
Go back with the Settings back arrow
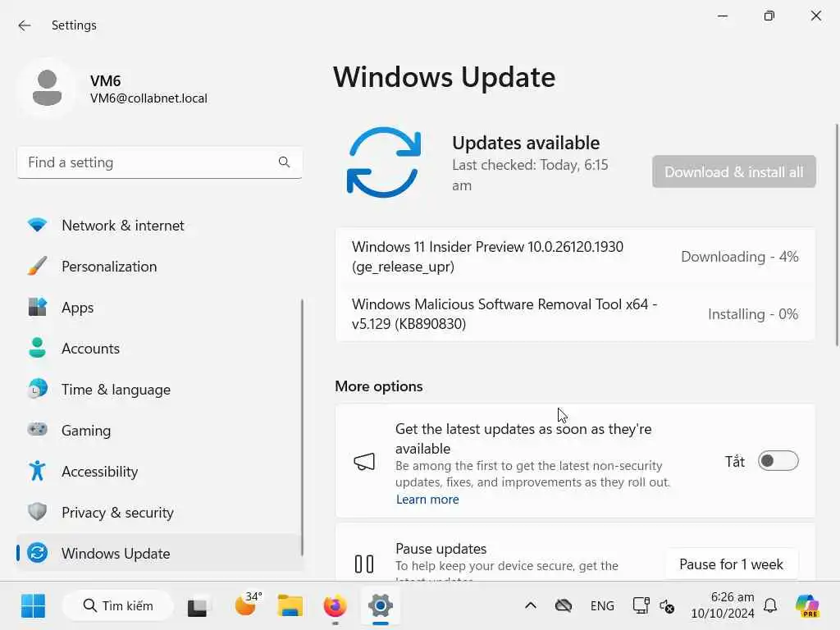click(x=24, y=25)
